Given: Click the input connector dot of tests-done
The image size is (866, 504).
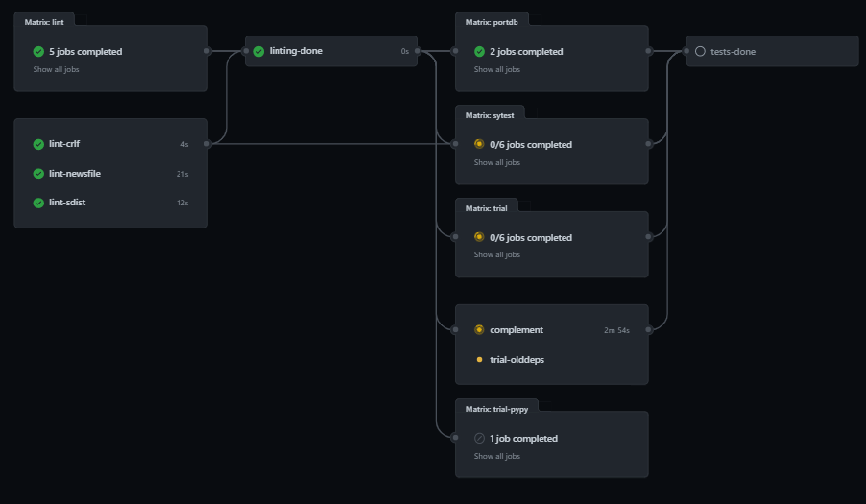Looking at the screenshot, I should pyautogui.click(x=686, y=51).
